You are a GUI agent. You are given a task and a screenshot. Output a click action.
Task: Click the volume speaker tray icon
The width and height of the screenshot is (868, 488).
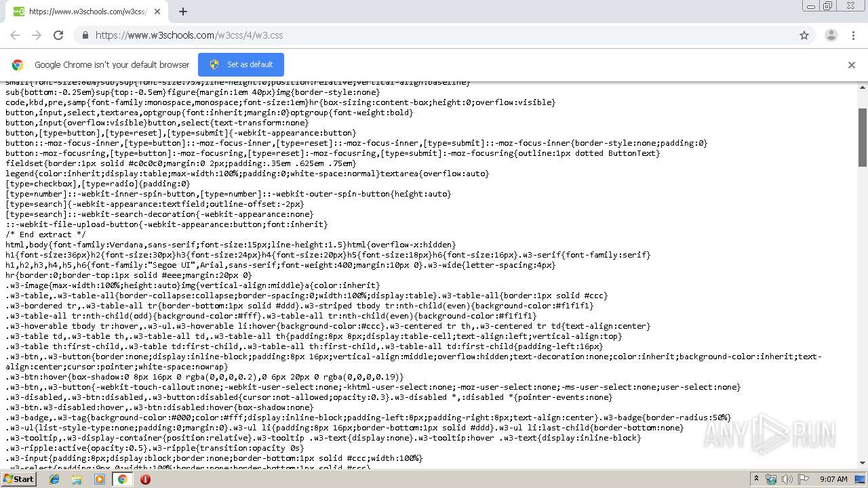pyautogui.click(x=787, y=479)
